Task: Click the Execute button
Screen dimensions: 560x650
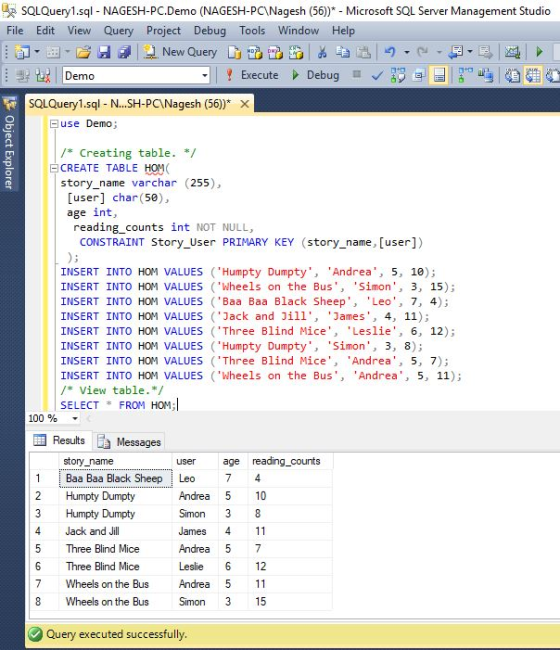Action: click(252, 75)
